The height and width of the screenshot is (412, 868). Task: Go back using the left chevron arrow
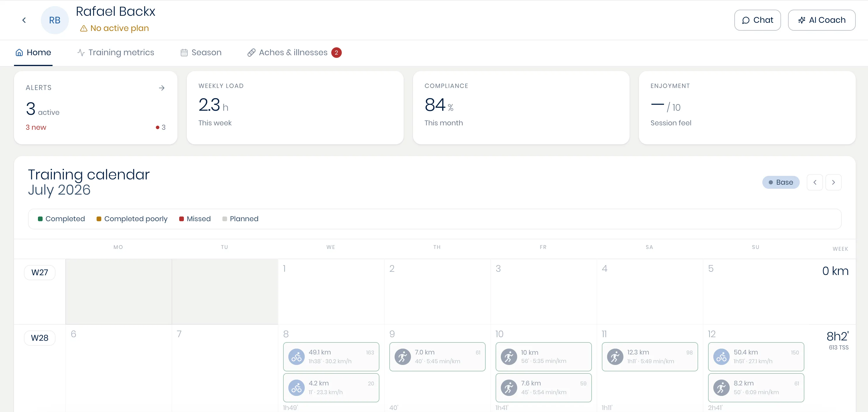click(24, 20)
